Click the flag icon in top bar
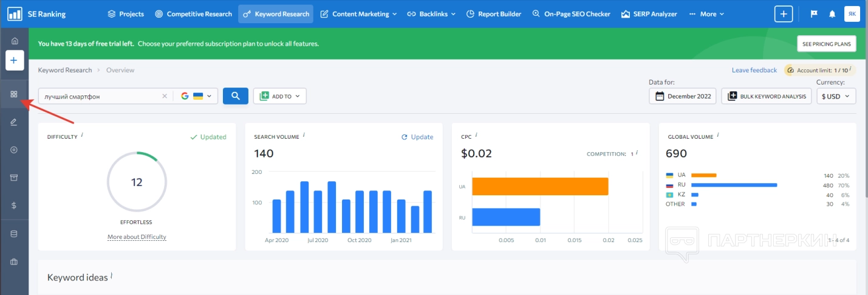This screenshot has width=868, height=295. coord(814,14)
